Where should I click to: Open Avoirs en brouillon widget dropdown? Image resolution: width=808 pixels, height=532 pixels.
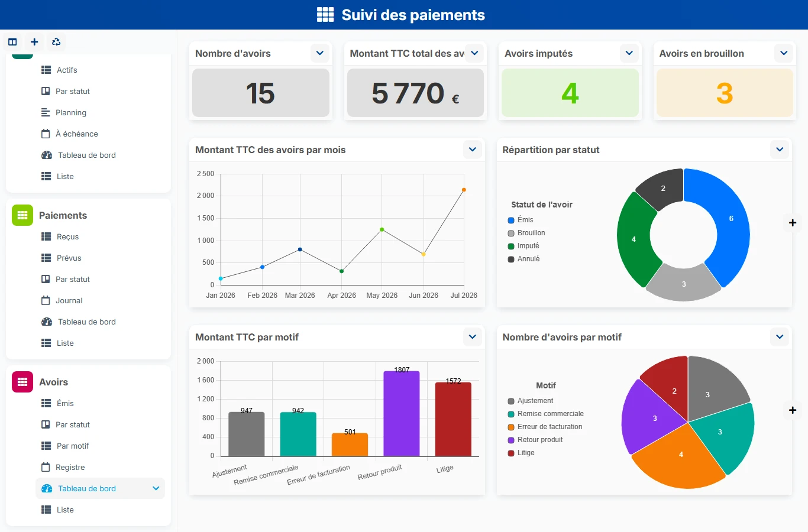[784, 53]
